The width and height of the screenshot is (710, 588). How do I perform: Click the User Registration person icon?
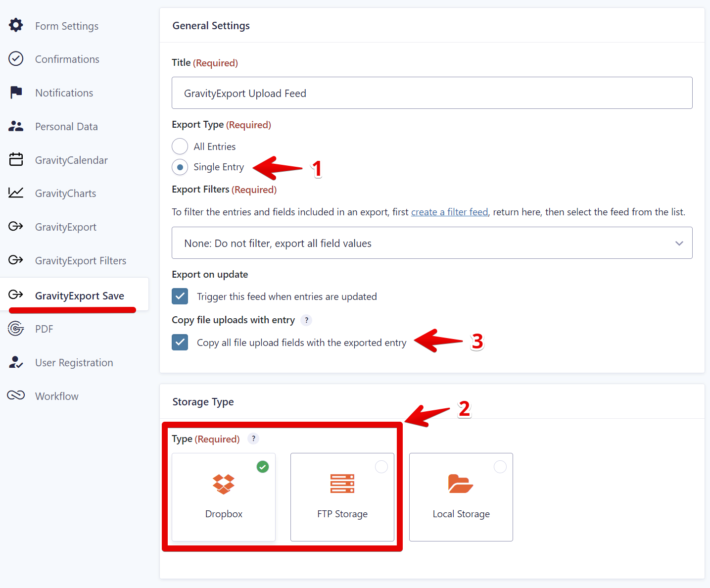16,362
